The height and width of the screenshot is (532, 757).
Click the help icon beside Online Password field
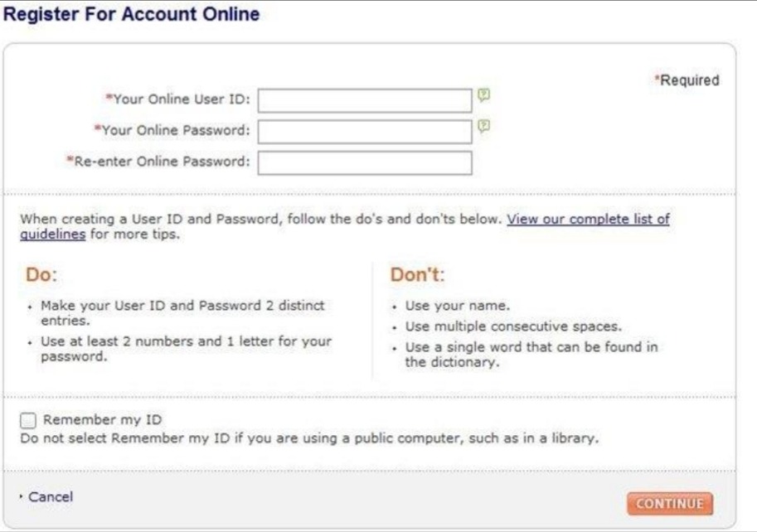[484, 127]
